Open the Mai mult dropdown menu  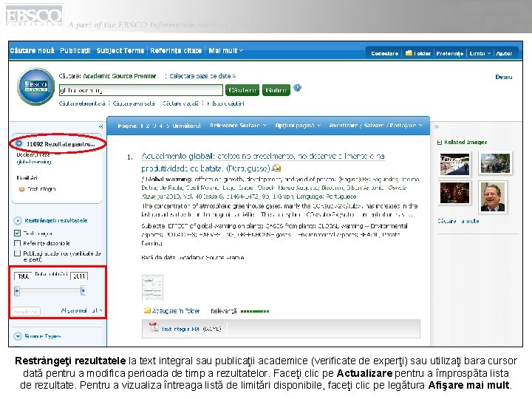pos(225,50)
